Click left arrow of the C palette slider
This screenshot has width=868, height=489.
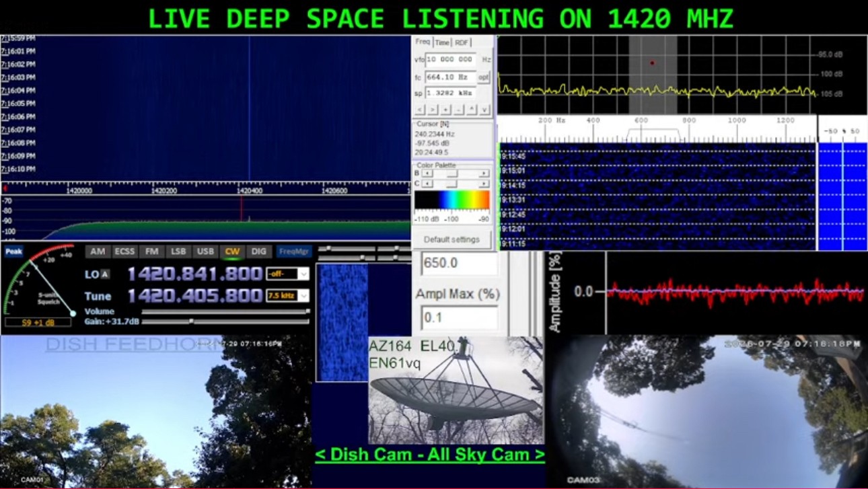click(x=426, y=184)
